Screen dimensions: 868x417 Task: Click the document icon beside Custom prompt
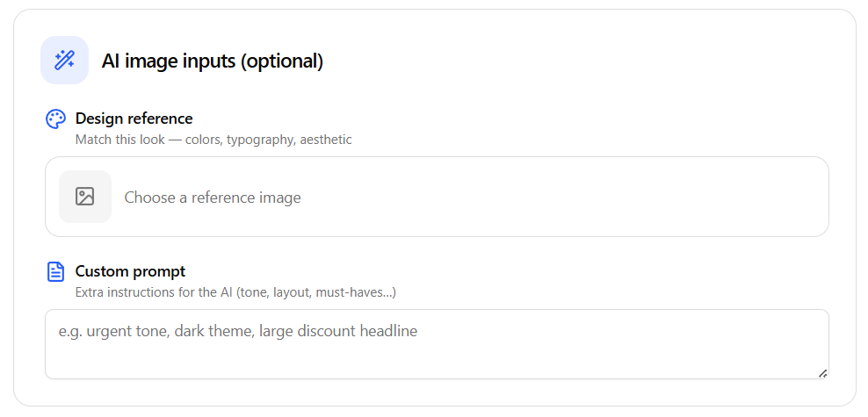(x=55, y=271)
